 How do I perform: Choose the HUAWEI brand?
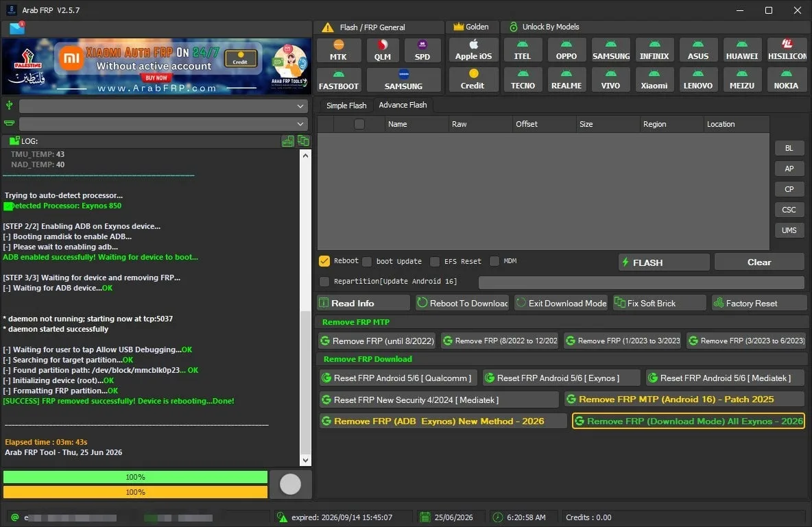click(741, 50)
